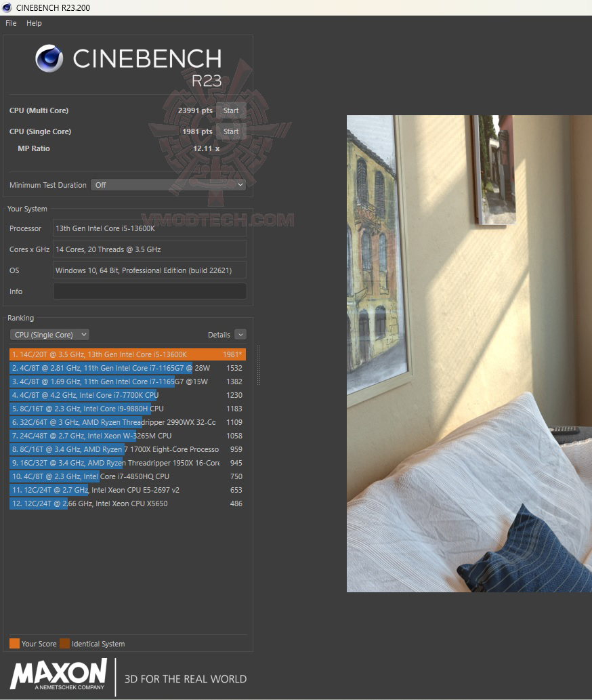Select ranking row 13th Gen Intel Core i5-13600K
The width and height of the screenshot is (592, 700).
[127, 354]
